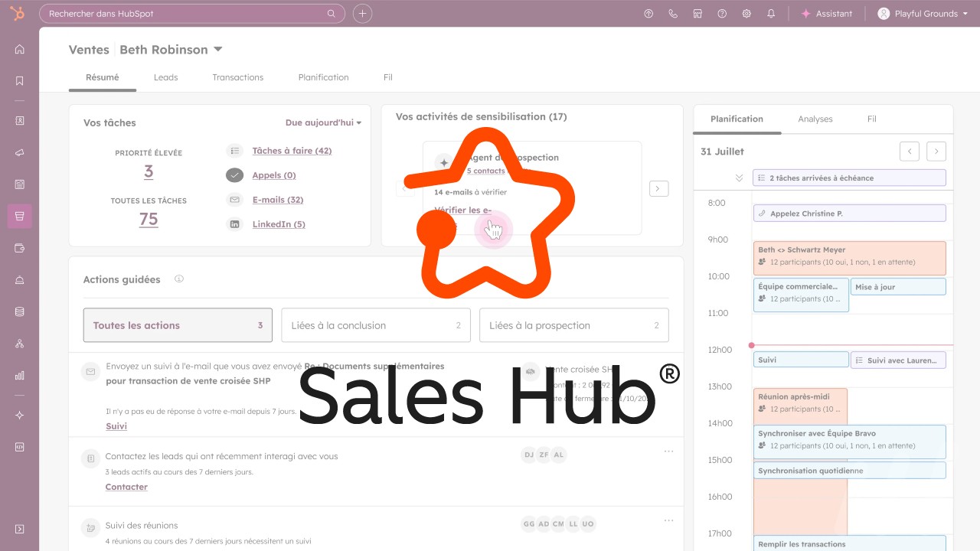Open the Synchronisation quotidienne event

[x=849, y=471]
